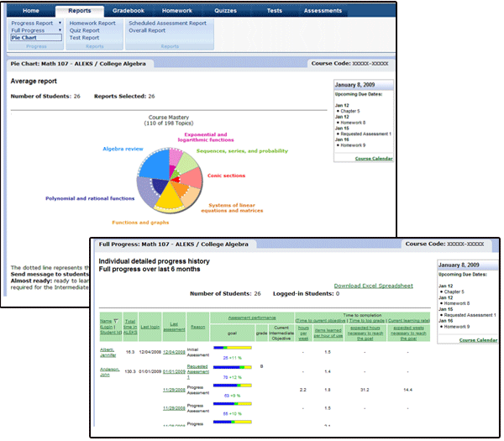Click the red Conic sections pie slice
Image resolution: width=504 pixels, height=441 pixels.
tap(191, 178)
